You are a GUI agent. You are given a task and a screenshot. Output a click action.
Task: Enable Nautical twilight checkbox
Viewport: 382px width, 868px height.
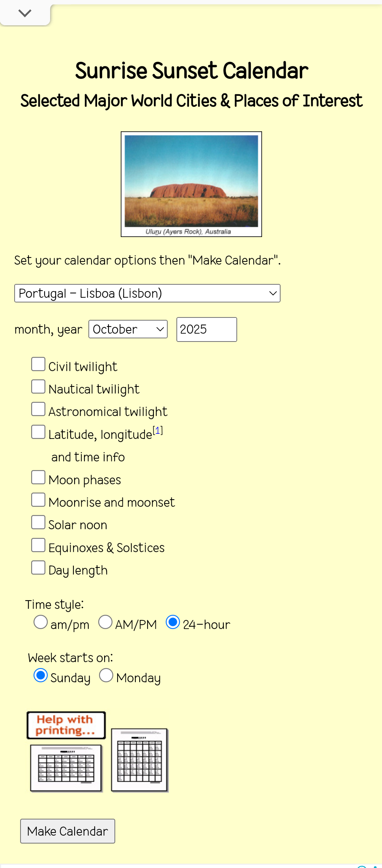[38, 386]
